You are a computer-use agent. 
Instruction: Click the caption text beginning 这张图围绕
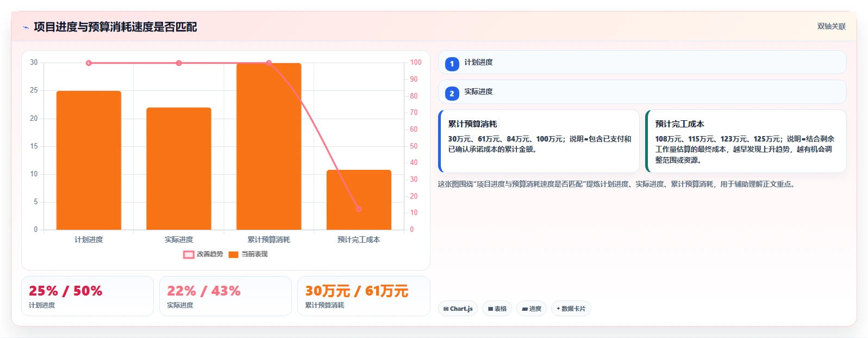click(x=618, y=184)
